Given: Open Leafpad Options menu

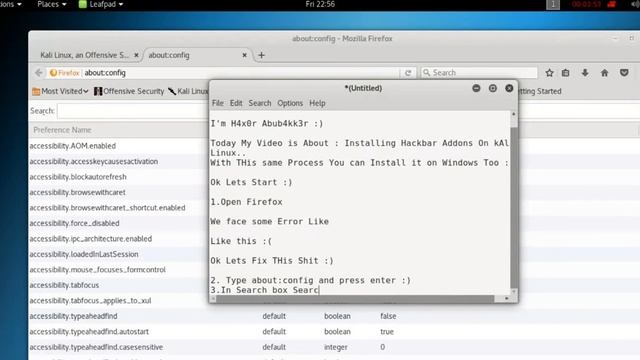Looking at the screenshot, I should [x=290, y=103].
